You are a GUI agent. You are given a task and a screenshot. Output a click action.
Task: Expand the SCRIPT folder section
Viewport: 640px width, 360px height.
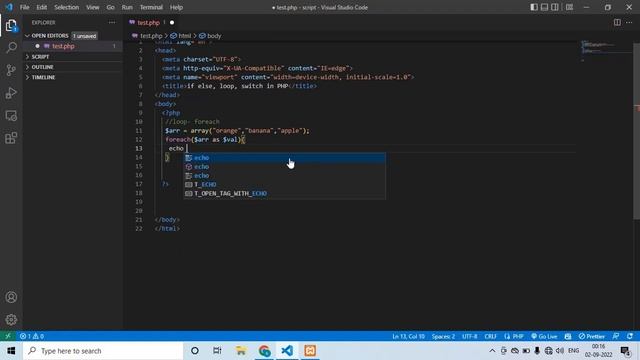(73, 57)
